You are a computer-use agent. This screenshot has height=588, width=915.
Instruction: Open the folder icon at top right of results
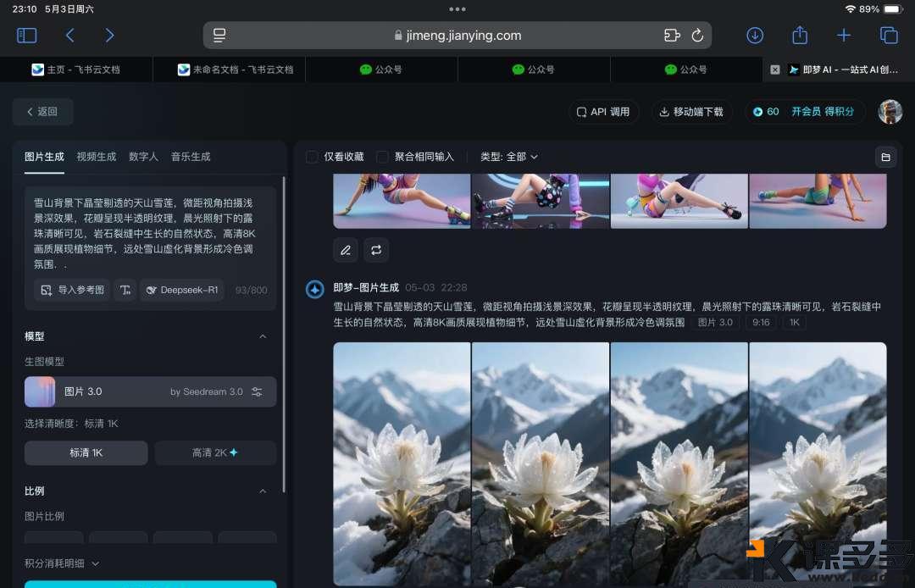[885, 157]
